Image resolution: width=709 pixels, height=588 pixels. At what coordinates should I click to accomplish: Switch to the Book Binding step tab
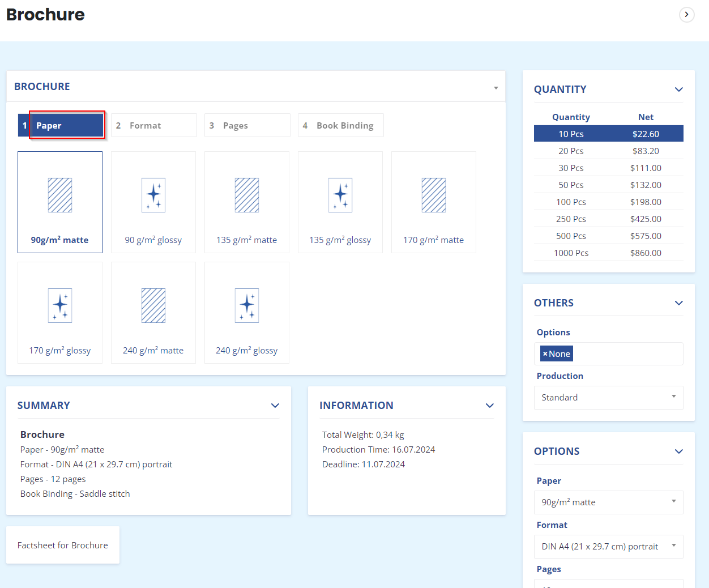(x=341, y=125)
